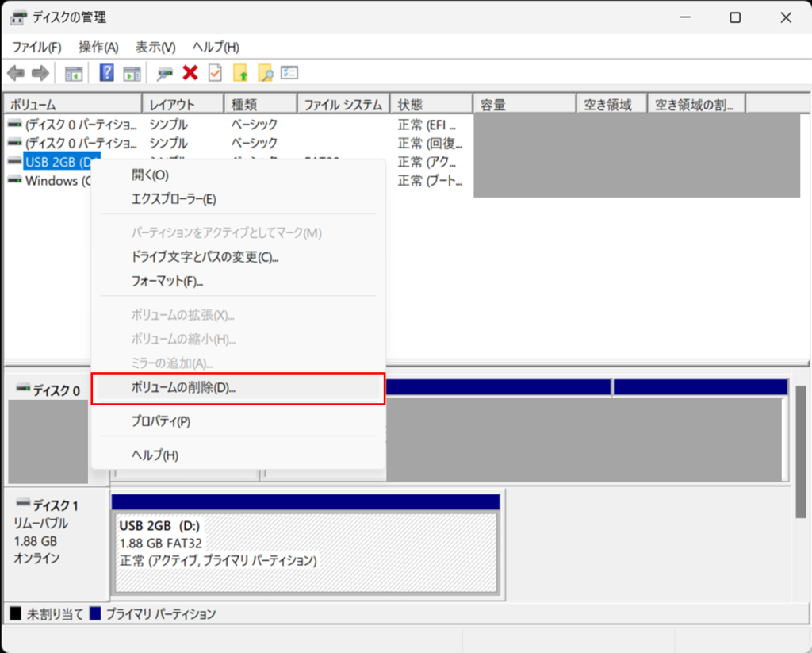Sort by the ボリューム column header
The width and height of the screenshot is (812, 653).
click(72, 104)
